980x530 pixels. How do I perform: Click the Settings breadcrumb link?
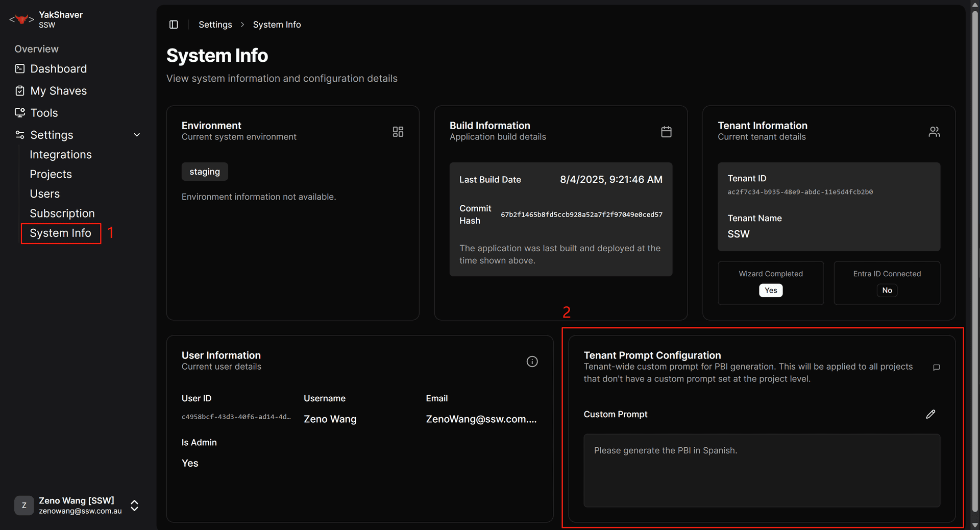point(215,25)
